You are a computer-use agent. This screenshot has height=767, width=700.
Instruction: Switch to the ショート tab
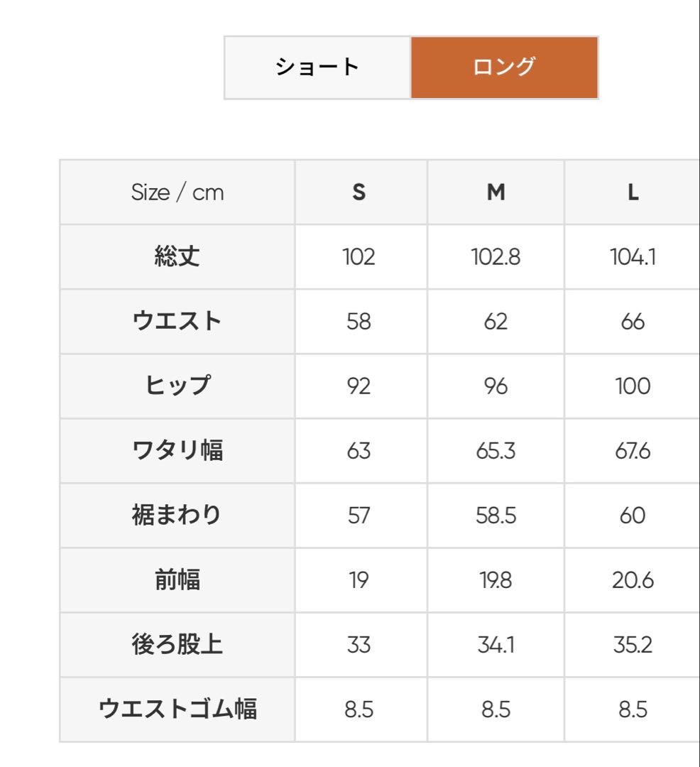tap(317, 66)
